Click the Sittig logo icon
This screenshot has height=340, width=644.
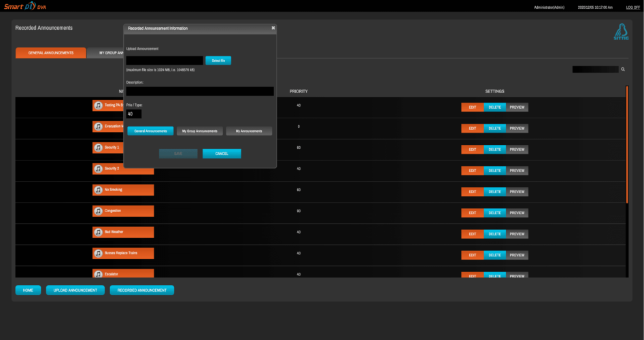pyautogui.click(x=621, y=33)
